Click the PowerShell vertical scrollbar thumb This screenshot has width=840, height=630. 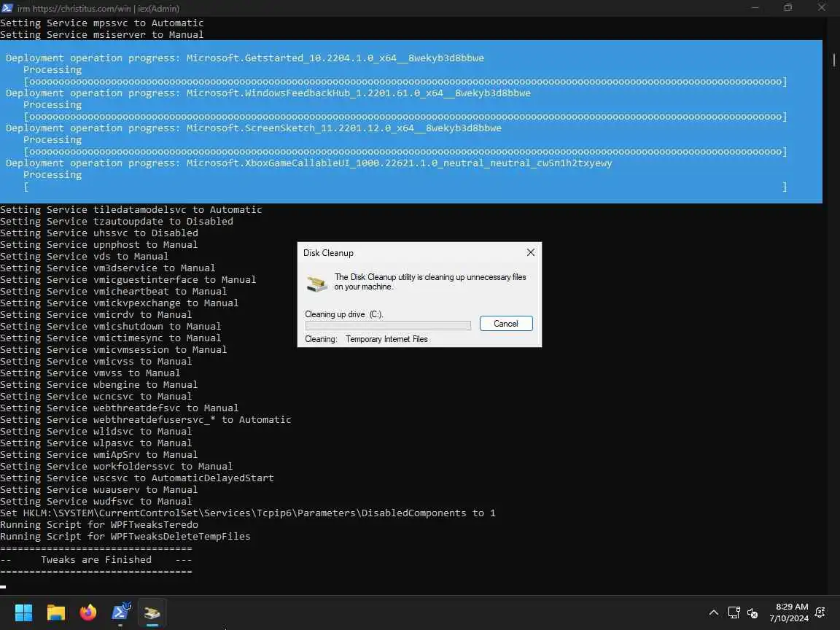[x=833, y=59]
